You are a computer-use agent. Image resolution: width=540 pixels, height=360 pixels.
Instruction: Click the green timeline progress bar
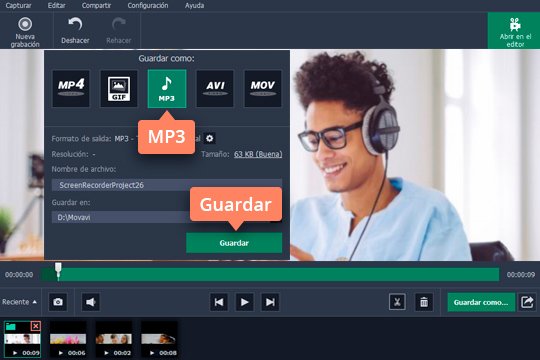coord(270,275)
